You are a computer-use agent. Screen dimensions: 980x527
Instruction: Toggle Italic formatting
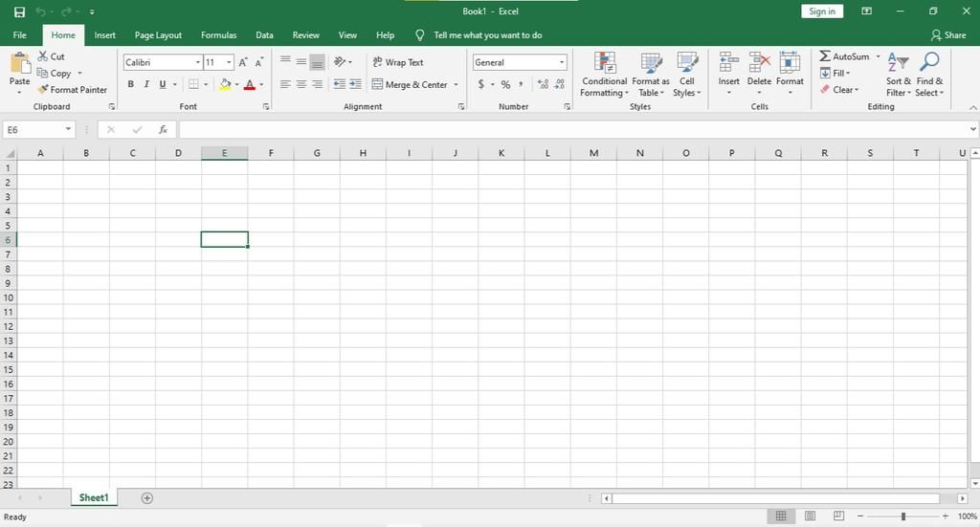pyautogui.click(x=146, y=84)
